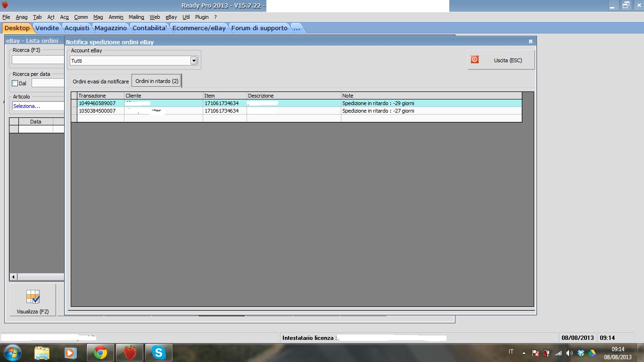Select transaction 1049460589007 cell
The height and width of the screenshot is (362, 644).
point(100,103)
